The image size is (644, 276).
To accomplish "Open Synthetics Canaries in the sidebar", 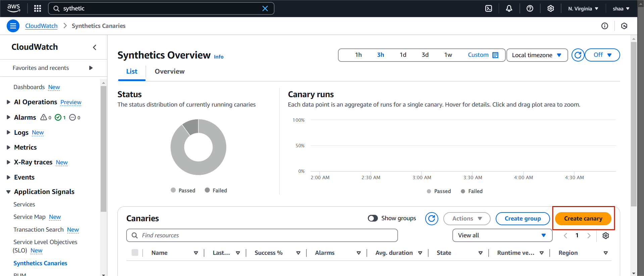I will (x=40, y=263).
